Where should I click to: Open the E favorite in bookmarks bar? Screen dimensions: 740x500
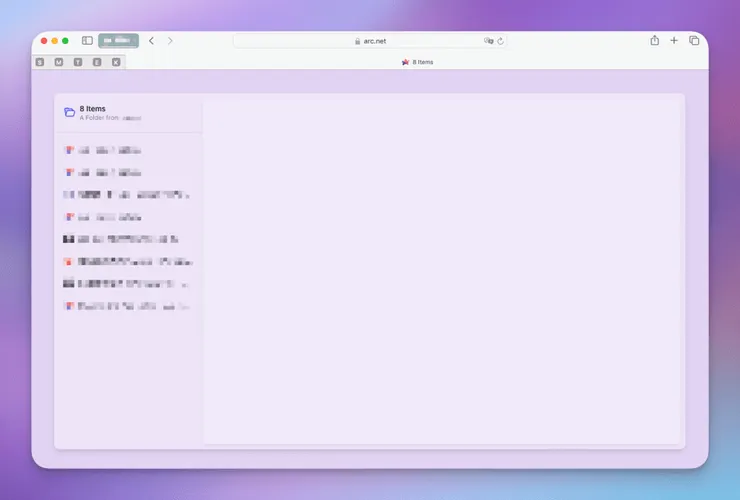coord(97,62)
